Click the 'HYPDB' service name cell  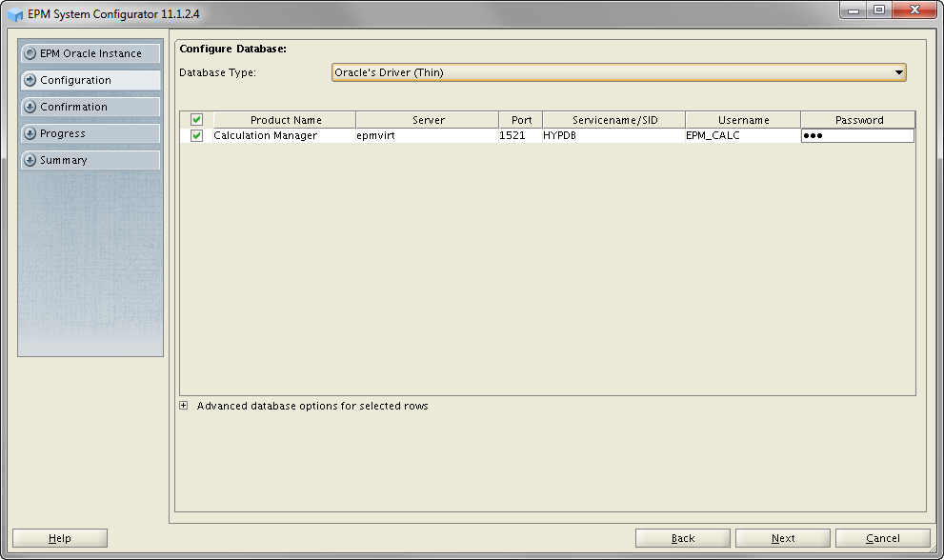(614, 135)
